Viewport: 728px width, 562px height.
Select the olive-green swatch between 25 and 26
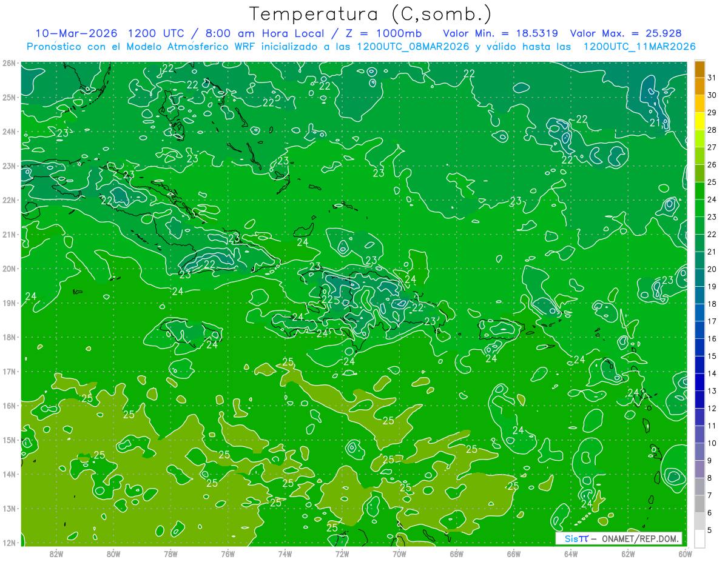click(x=699, y=173)
